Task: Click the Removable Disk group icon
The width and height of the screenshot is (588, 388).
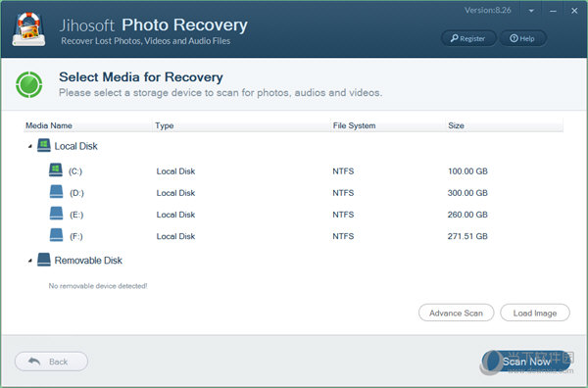Action: (44, 260)
